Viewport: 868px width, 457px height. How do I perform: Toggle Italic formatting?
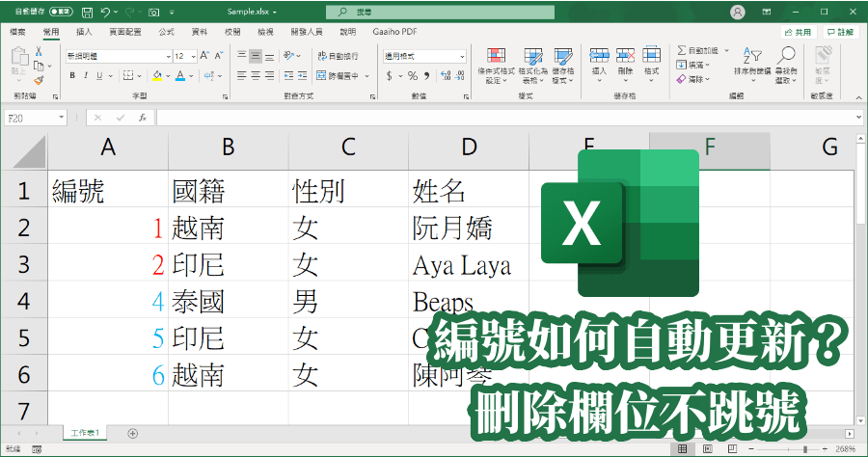coord(86,75)
